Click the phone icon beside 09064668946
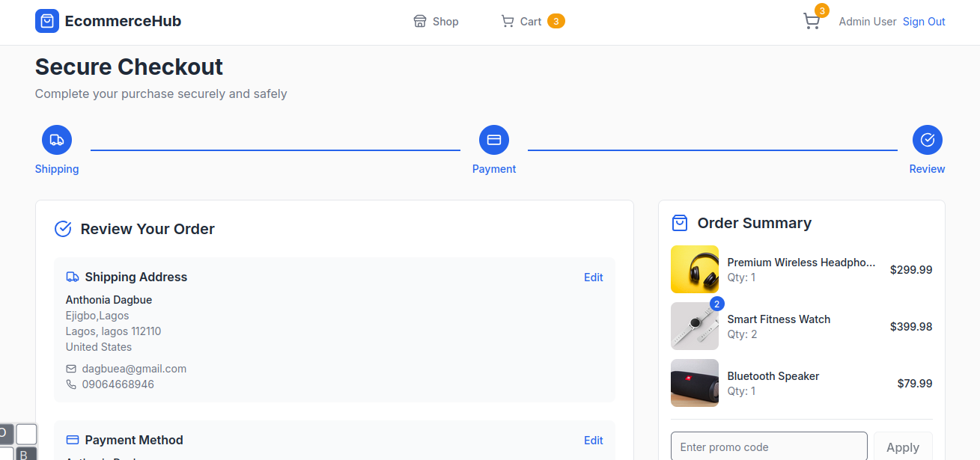Viewport: 980px width, 460px height. pyautogui.click(x=72, y=384)
